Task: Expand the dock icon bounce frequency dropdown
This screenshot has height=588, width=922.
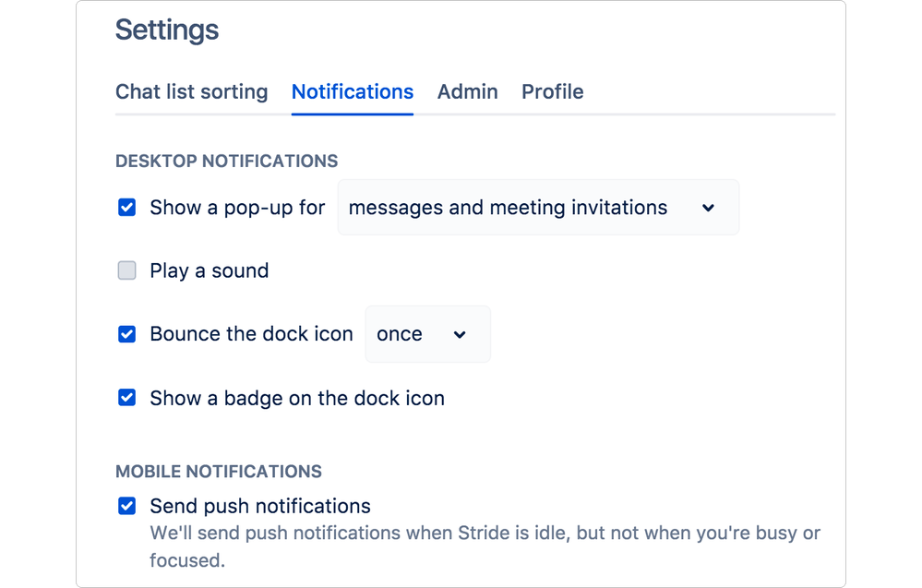Action: 427,334
